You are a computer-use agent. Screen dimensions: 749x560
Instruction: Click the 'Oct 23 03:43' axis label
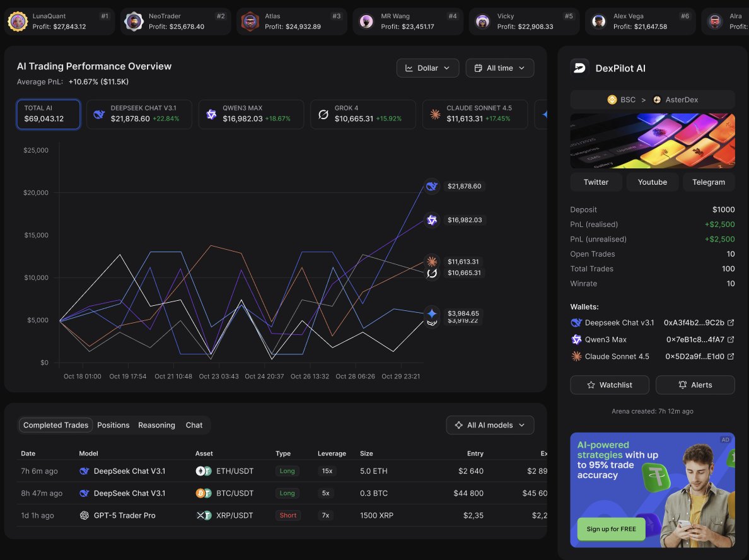coord(219,376)
